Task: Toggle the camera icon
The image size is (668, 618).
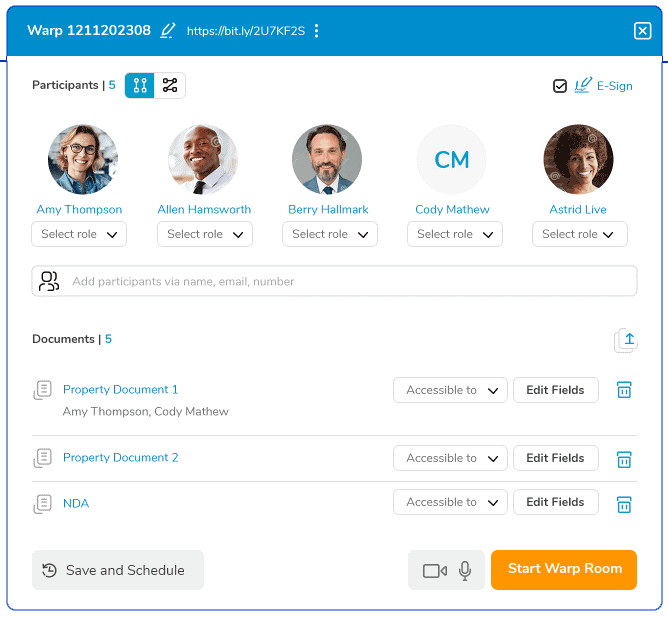Action: [434, 570]
